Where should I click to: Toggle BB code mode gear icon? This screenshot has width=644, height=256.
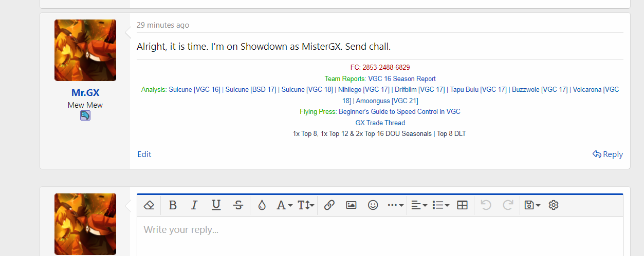point(554,205)
